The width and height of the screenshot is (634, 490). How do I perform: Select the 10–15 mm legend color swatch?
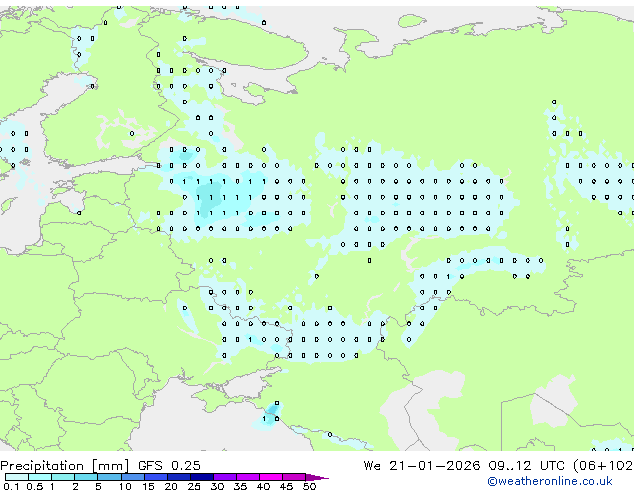133,477
